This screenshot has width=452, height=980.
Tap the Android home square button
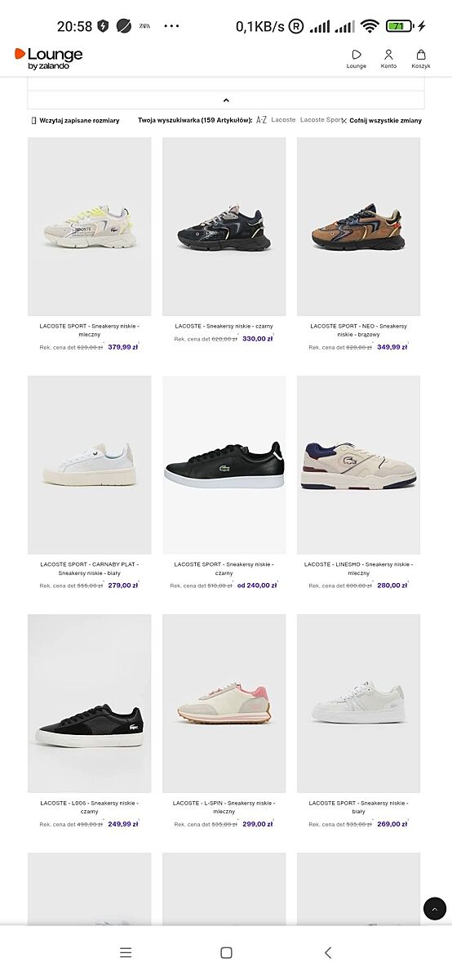pos(226,952)
